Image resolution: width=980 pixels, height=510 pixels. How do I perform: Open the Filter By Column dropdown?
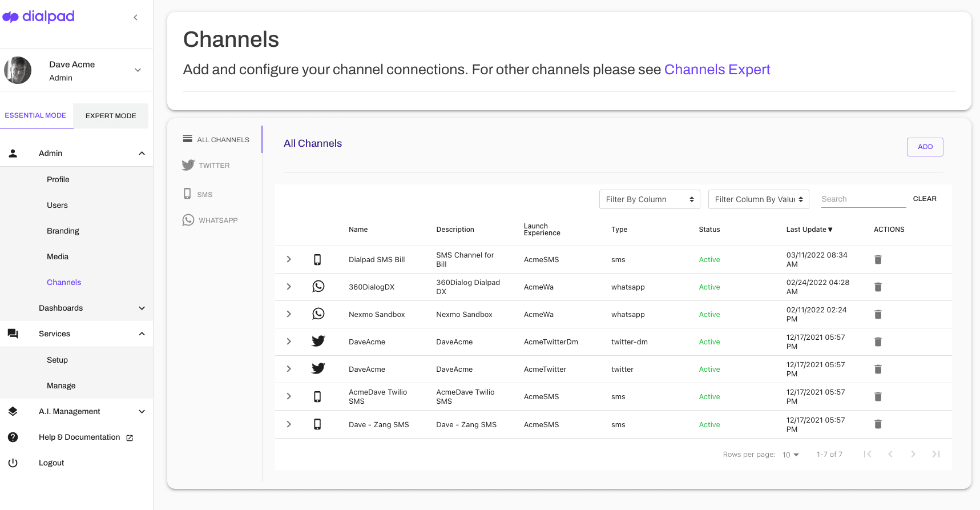pyautogui.click(x=649, y=199)
